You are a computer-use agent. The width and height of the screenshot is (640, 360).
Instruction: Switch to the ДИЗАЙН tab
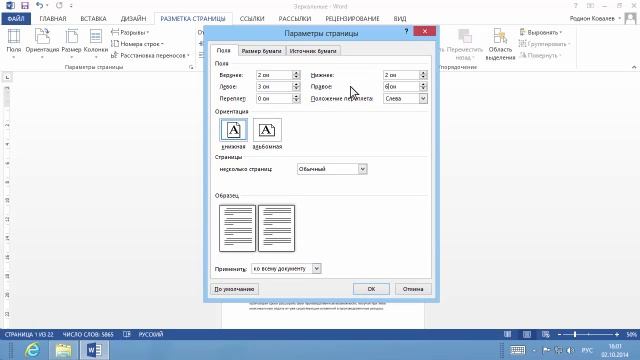(x=133, y=19)
